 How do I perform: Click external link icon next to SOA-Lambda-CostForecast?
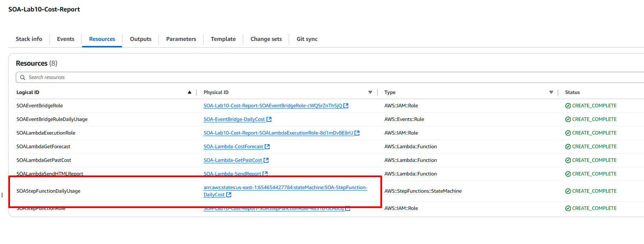(267, 147)
